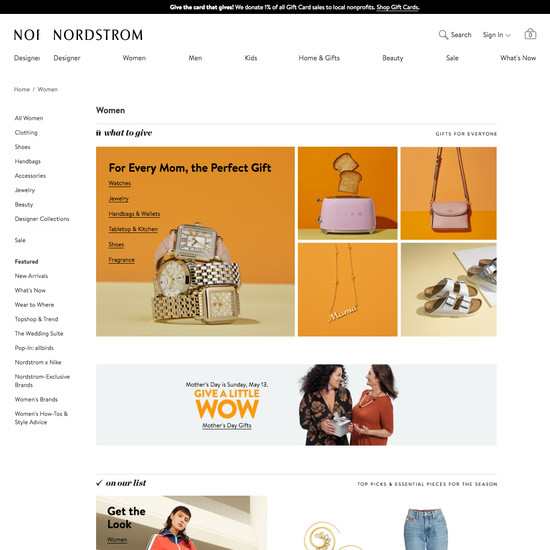550x550 pixels.
Task: Expand the Sign In dropdown
Action: tap(496, 35)
